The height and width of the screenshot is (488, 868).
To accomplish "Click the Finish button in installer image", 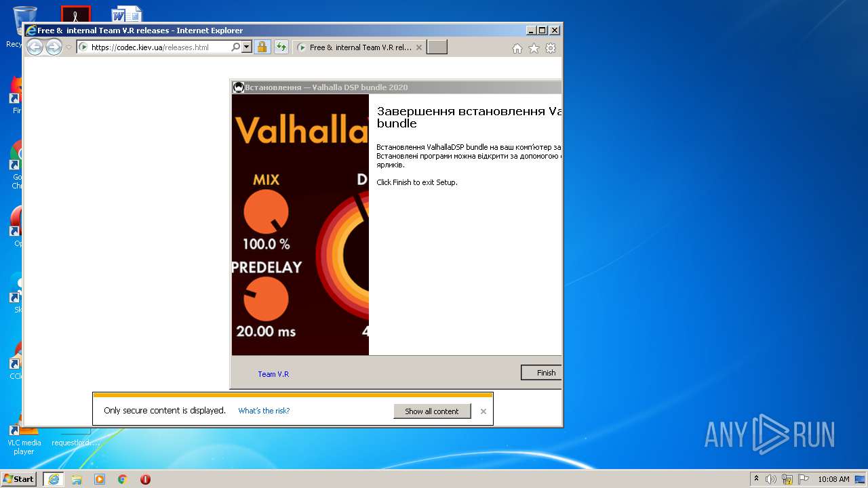I will [x=541, y=373].
